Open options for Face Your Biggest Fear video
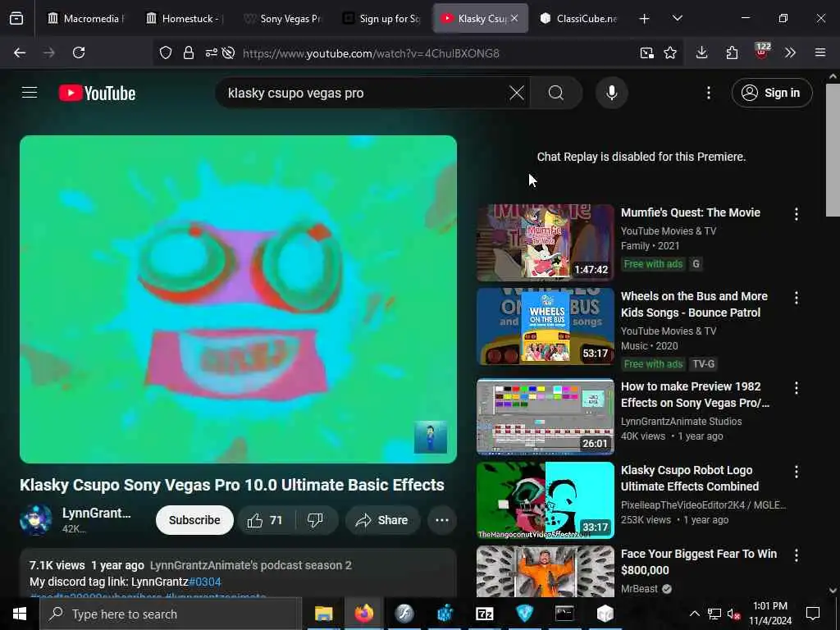 [x=796, y=555]
